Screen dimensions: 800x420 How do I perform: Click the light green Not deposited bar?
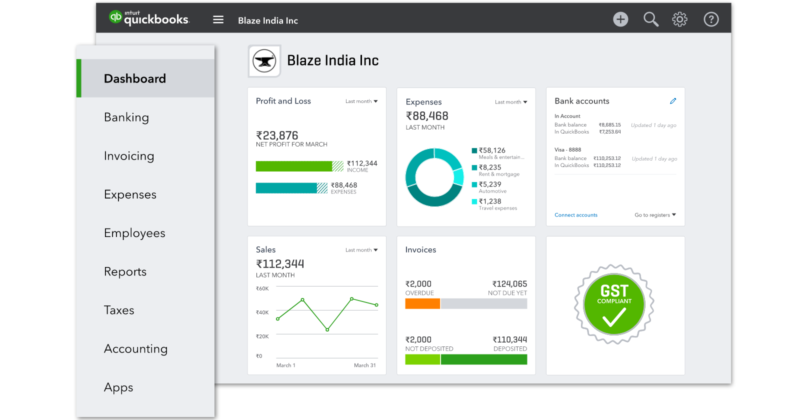(422, 359)
